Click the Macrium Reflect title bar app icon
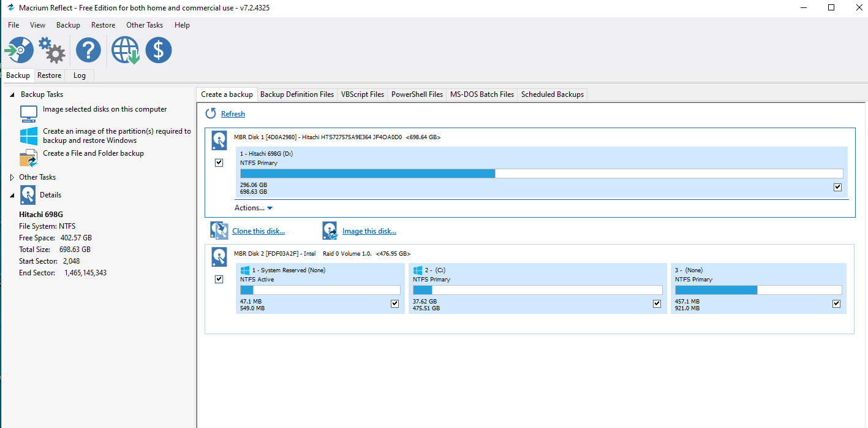The height and width of the screenshot is (428, 868). (10, 8)
